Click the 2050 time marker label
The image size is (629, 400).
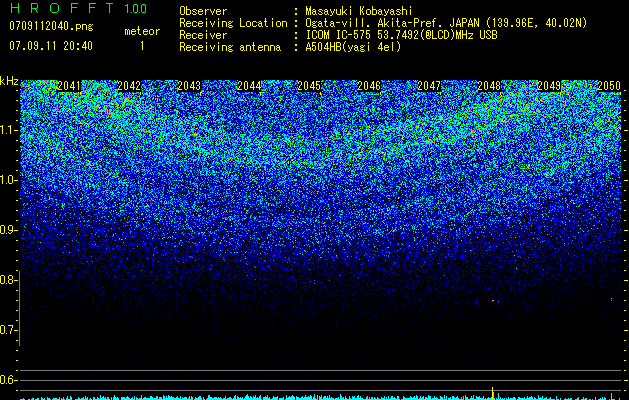pyautogui.click(x=609, y=86)
